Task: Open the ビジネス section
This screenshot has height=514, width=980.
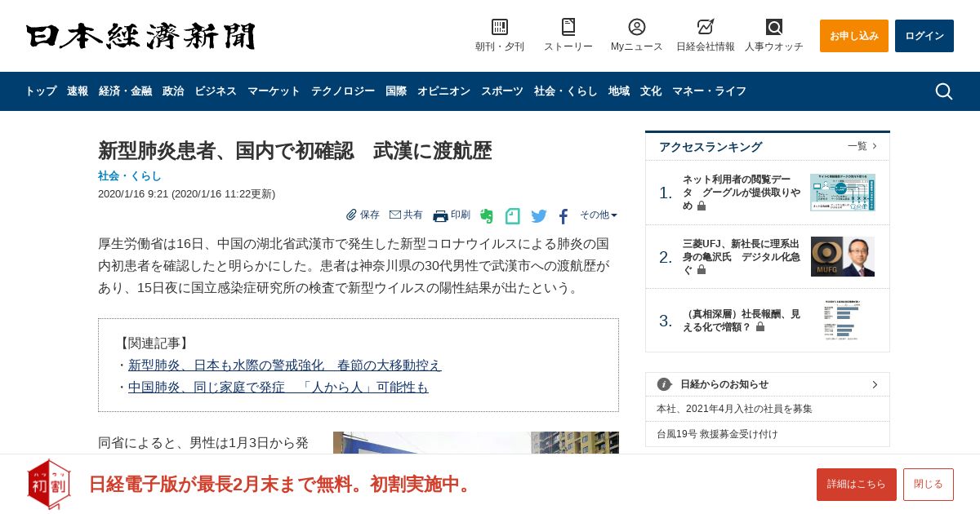Action: [x=216, y=91]
